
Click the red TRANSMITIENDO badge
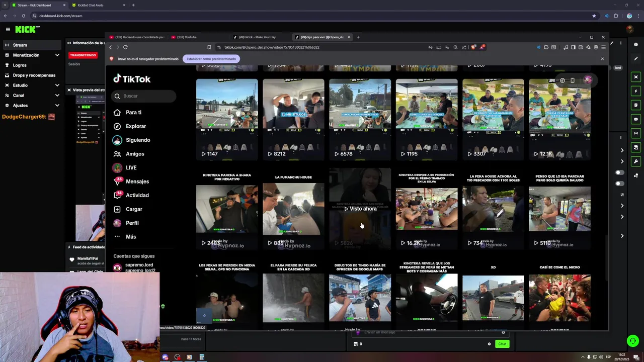[83, 55]
